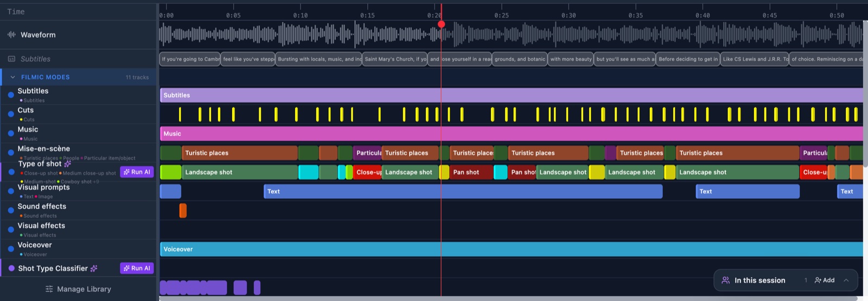Click sparkle icon beside Shot Type Classifier
Screen dimensions: 868x301
pyautogui.click(x=94, y=268)
